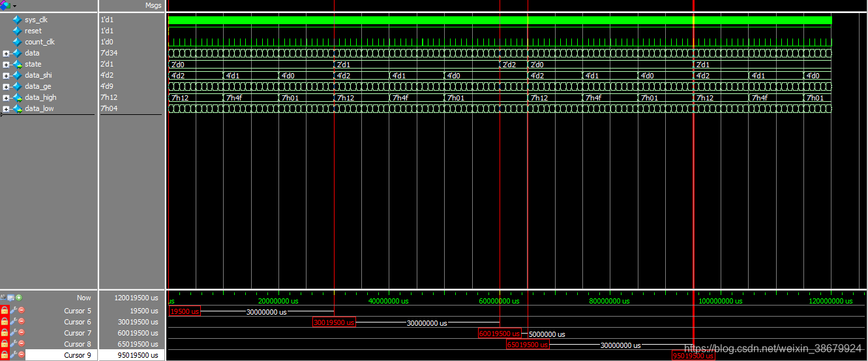The height and width of the screenshot is (361, 868).
Task: Expand the data_shi signal
Action: tap(6, 76)
